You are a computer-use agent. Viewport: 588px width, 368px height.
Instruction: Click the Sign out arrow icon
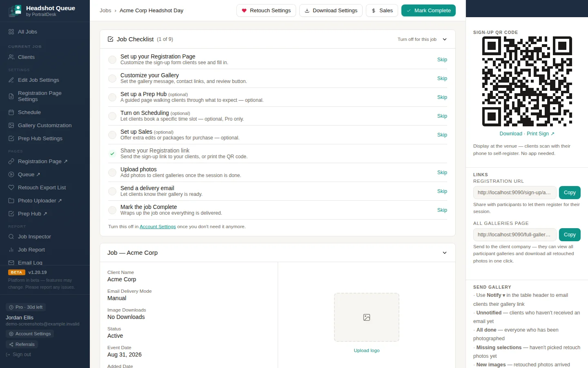point(8,355)
